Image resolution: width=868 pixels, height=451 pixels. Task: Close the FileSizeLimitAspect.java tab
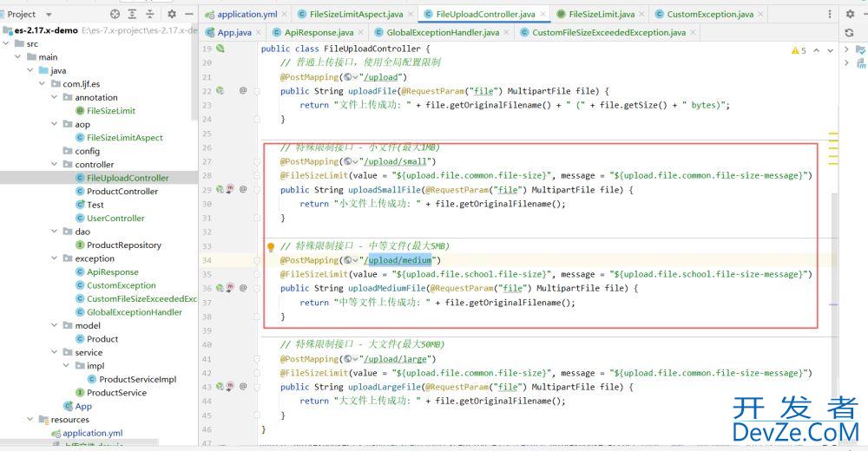[411, 15]
